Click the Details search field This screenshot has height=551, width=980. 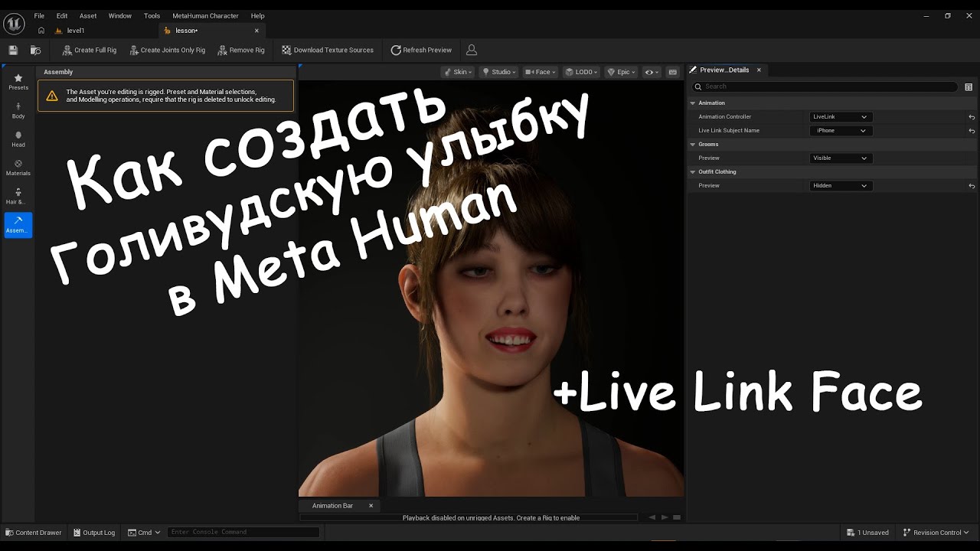[x=825, y=86]
